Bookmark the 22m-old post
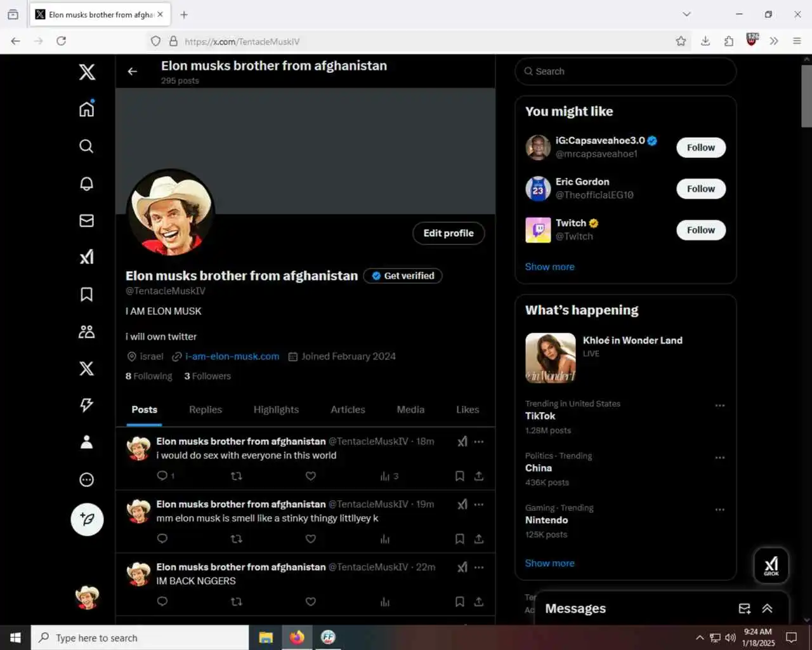812x650 pixels. pos(460,602)
